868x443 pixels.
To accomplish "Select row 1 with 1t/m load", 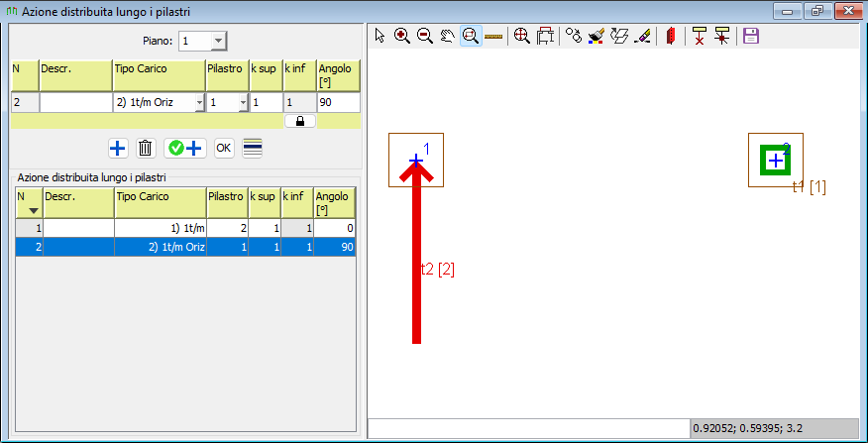I will (x=159, y=229).
